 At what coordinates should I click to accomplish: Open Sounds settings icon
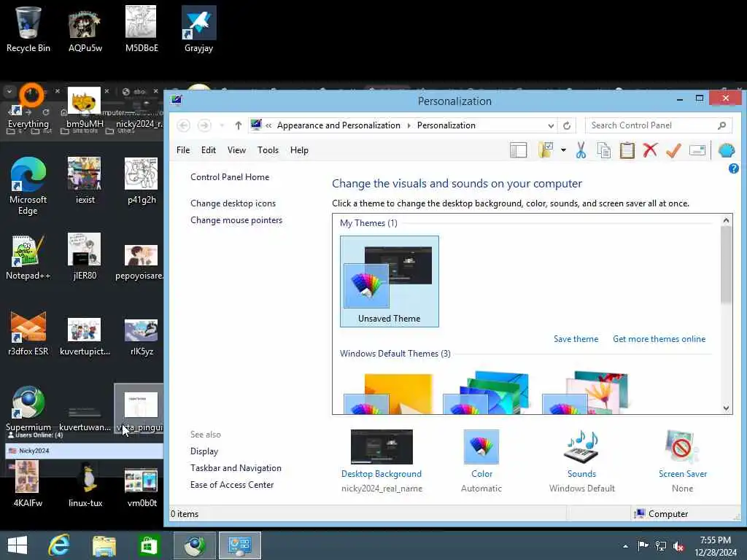[581, 447]
